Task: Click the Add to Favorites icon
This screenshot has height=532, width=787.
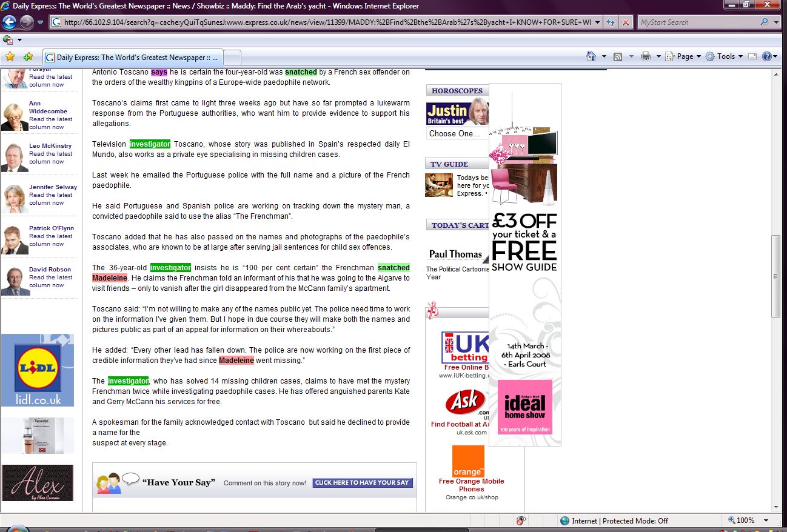Action: [x=28, y=57]
